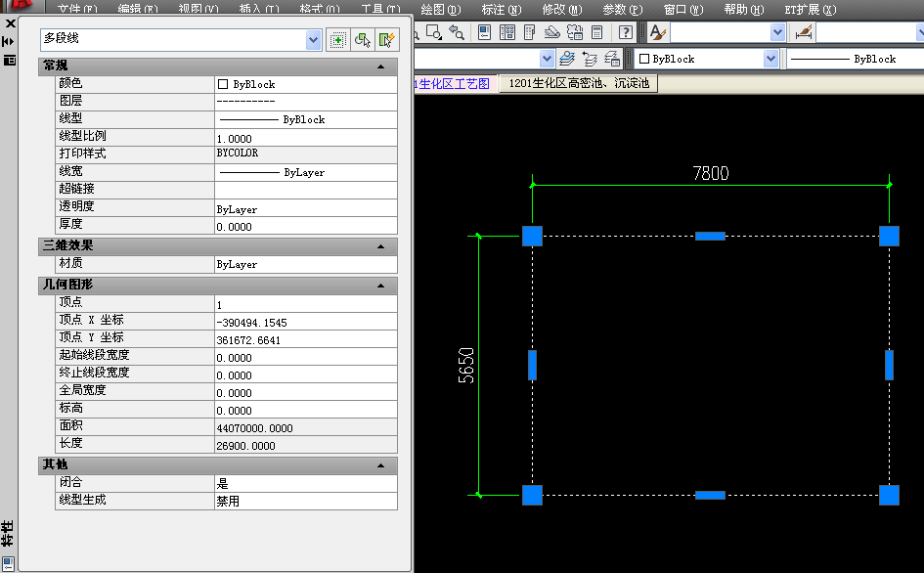The image size is (924, 573).
Task: Click the Select Objects icon
Action: 363,40
